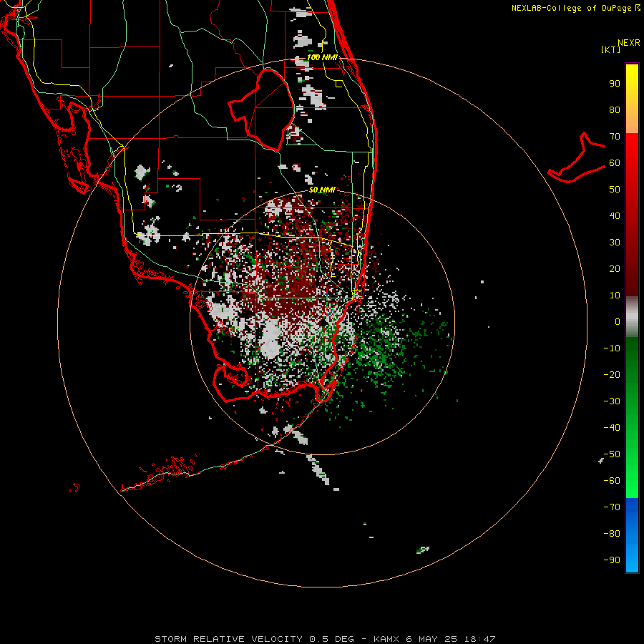
Task: Click the Storm Relative Velocity caption at bottom
Action: 325,639
